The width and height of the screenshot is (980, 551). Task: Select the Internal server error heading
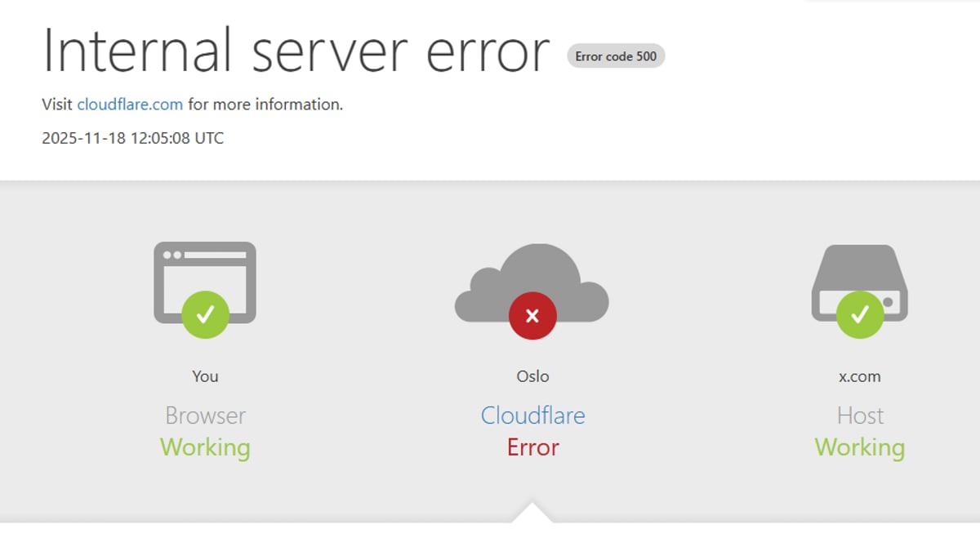point(296,51)
